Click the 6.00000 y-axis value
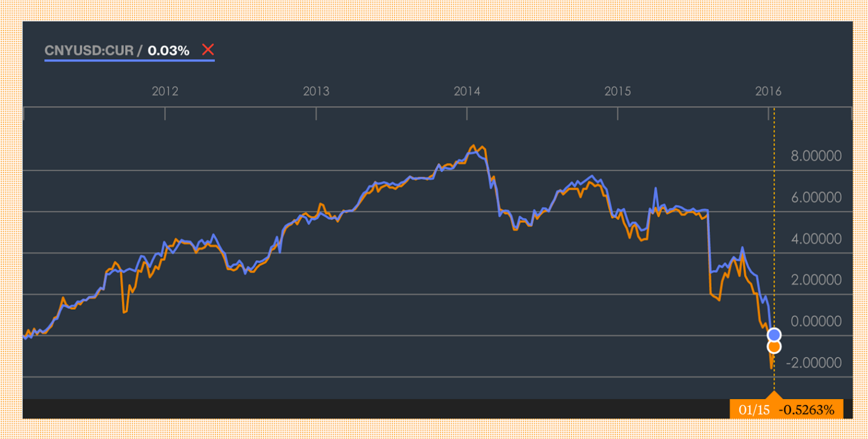 [816, 198]
